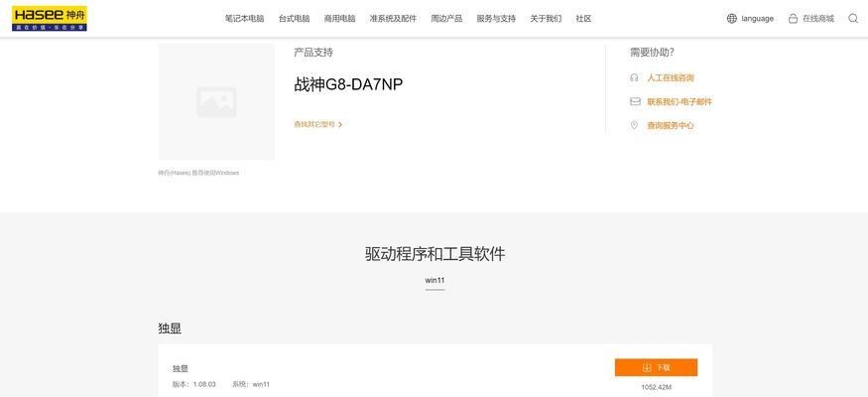Open the search magnifier icon

[853, 18]
